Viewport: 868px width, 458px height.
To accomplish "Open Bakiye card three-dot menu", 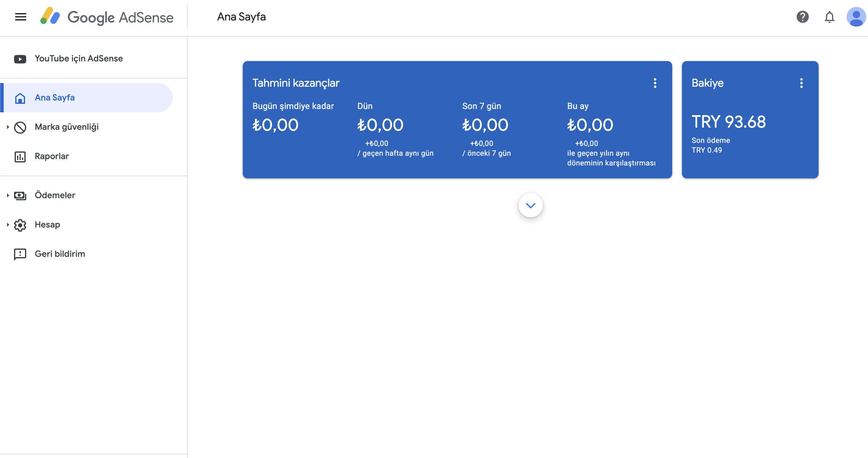I will click(801, 83).
